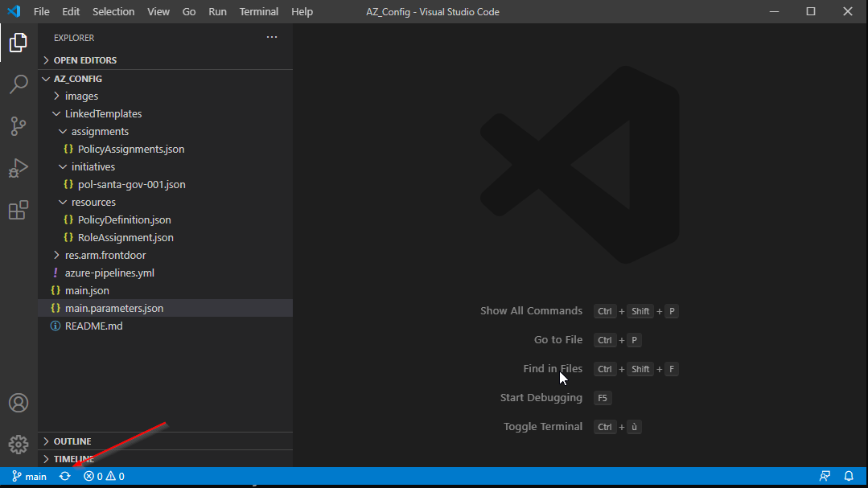Open PolicyDefinition.json file
868x488 pixels.
[125, 219]
